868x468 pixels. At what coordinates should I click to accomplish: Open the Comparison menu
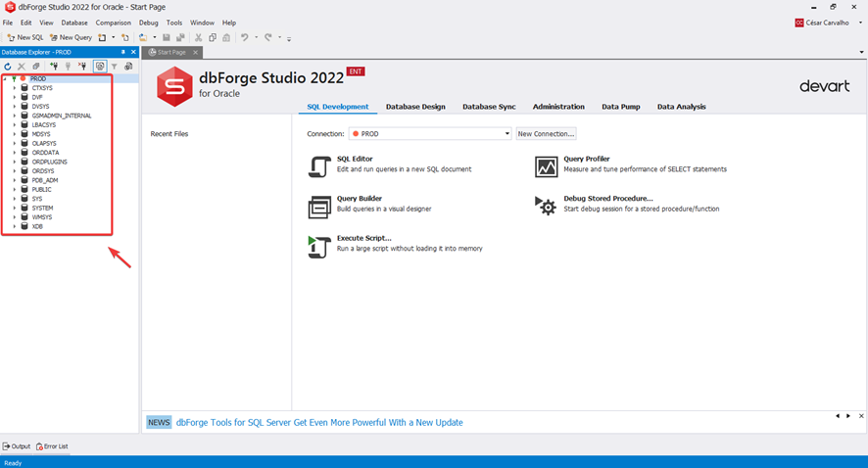click(x=113, y=23)
